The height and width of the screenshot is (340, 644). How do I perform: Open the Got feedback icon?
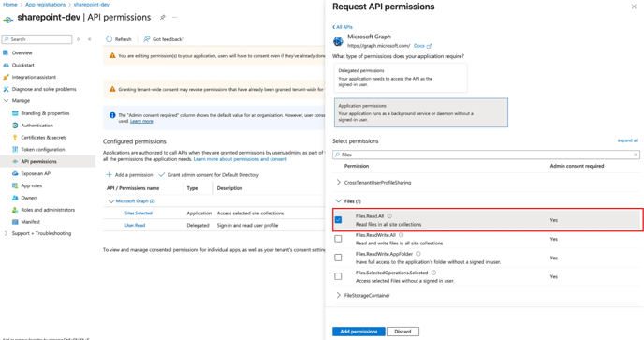pyautogui.click(x=147, y=39)
